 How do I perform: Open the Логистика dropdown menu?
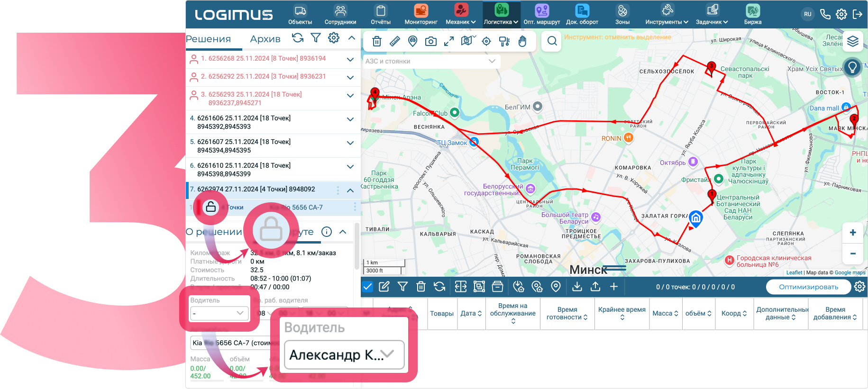click(501, 15)
